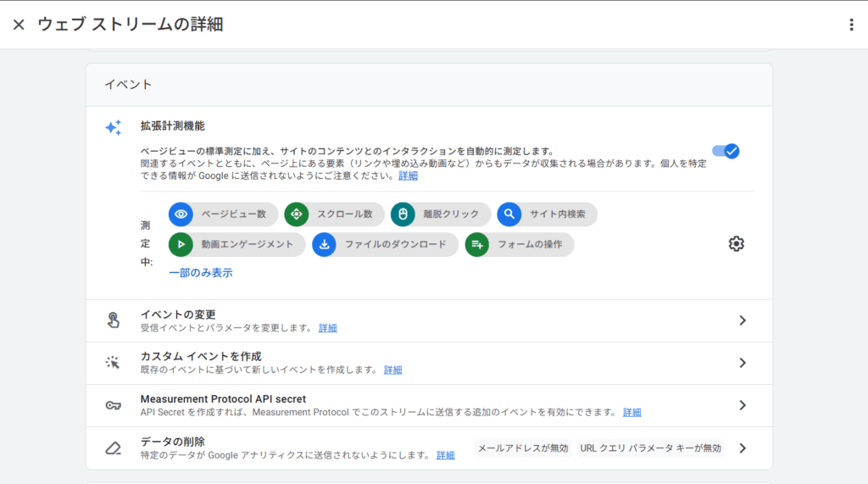The width and height of the screenshot is (868, 484).
Task: Click the scroll count green icon
Action: coord(296,214)
